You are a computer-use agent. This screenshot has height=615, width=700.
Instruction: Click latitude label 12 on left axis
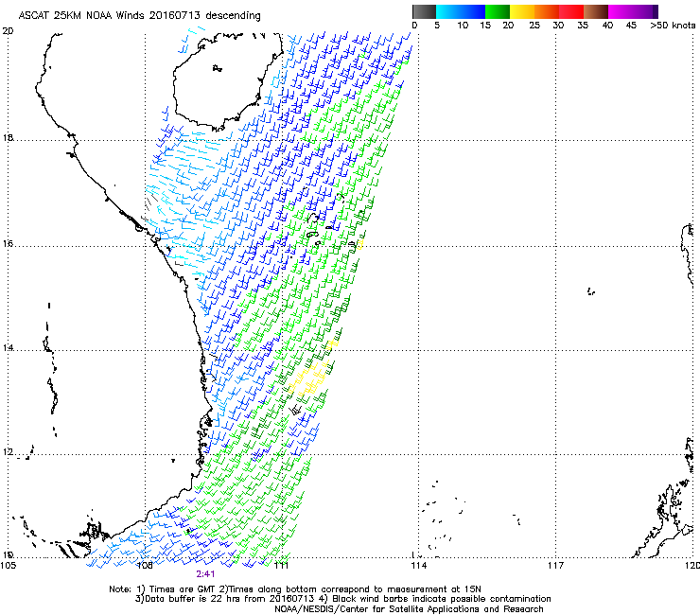pyautogui.click(x=8, y=452)
